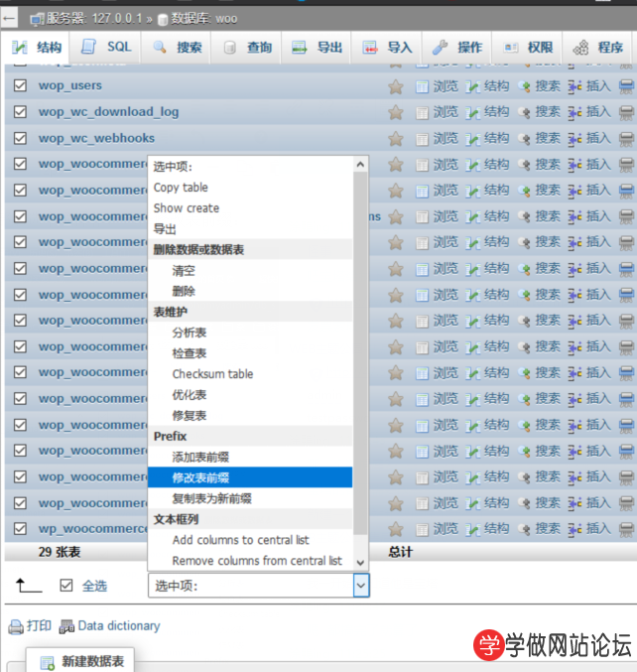Screen dimensions: 637x672
Task: Click the Search icon in wop_users row
Action: pos(525,86)
